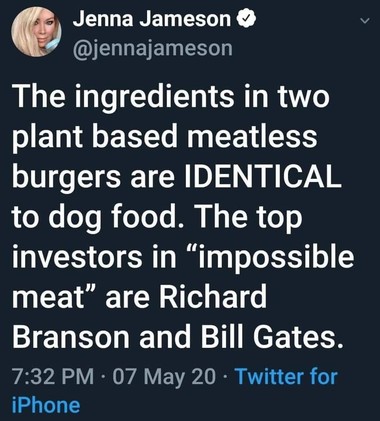The image size is (380, 421).
Task: Click the 07 May 20 date
Action: click(x=164, y=378)
